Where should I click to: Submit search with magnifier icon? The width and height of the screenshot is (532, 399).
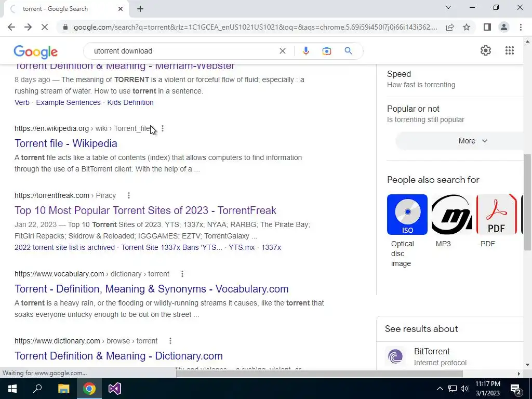348,51
